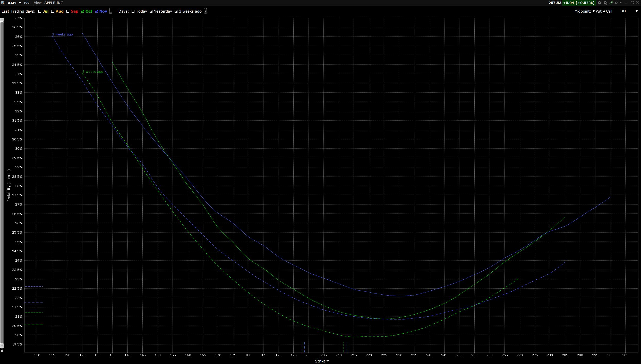Click the app logo at top left
Image resolution: width=641 pixels, height=364 pixels.
(x=3, y=3)
